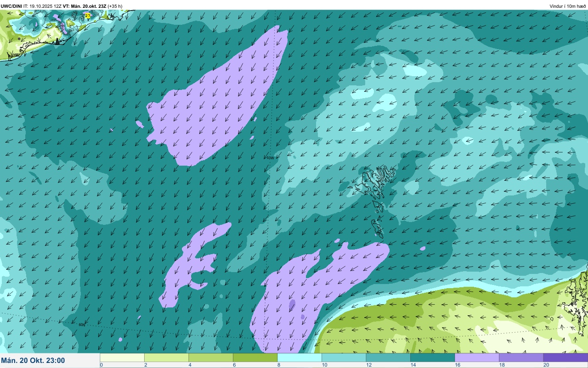Click the 6–8 olive green legend swatch
This screenshot has width=588, height=368.
[x=255, y=357]
